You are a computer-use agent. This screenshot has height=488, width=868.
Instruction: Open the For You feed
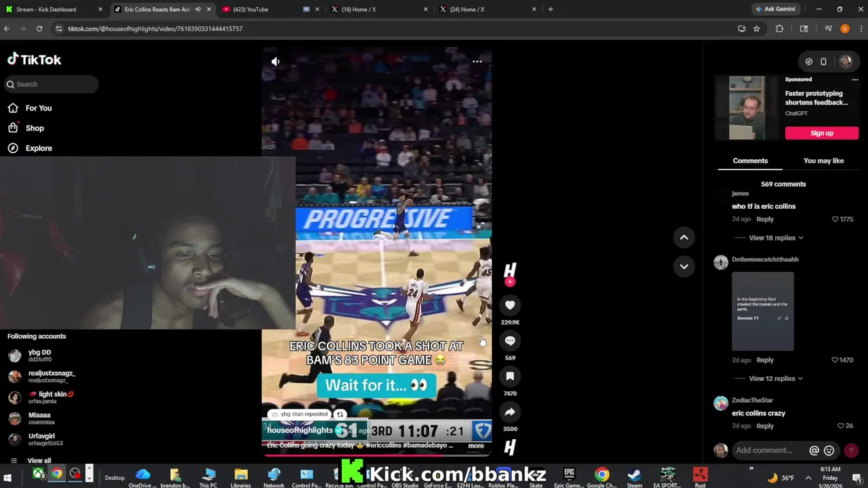[x=30, y=108]
